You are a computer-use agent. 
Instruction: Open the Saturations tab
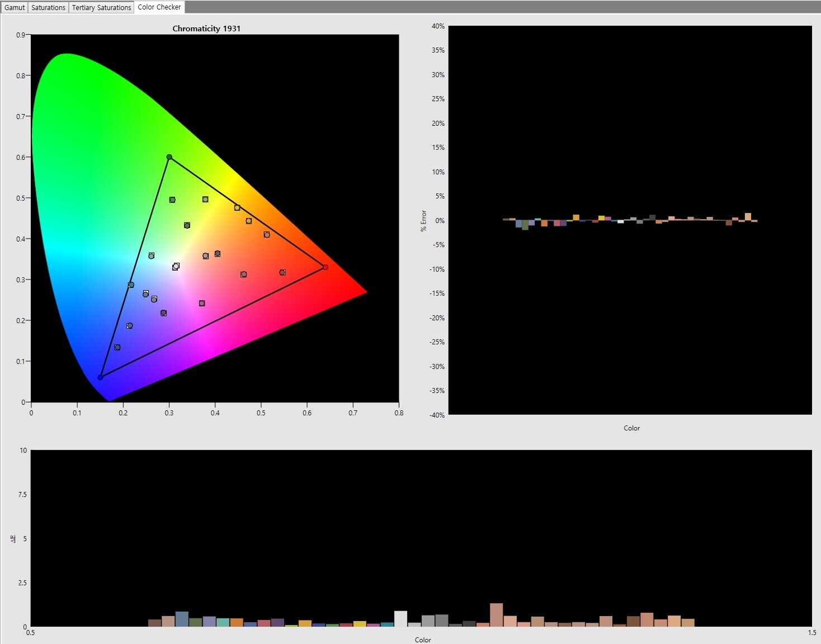48,7
